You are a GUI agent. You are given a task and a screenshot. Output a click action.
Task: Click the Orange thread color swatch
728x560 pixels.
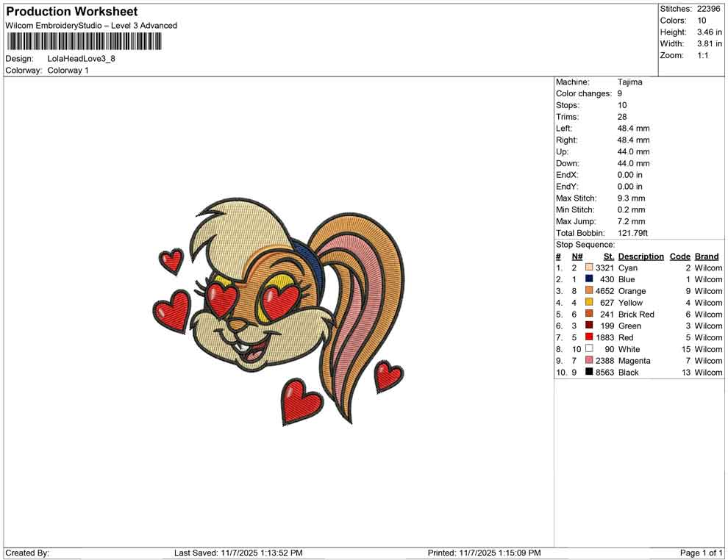[x=589, y=290]
